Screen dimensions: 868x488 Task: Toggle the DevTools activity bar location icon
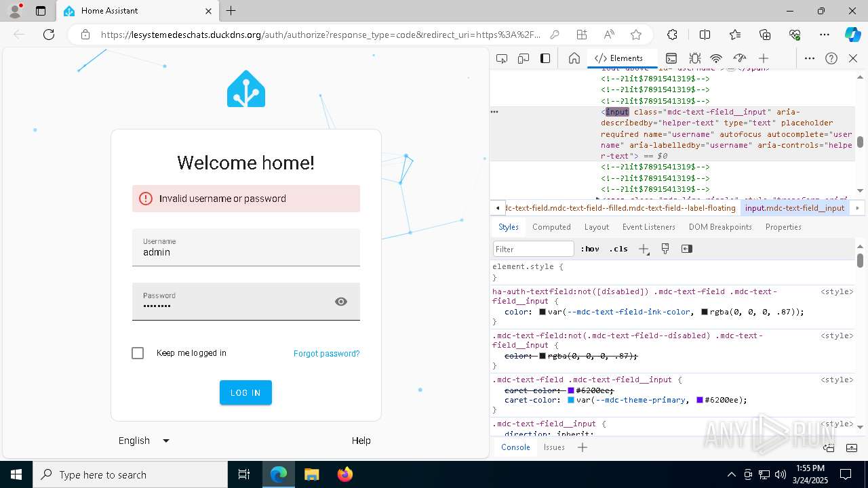click(545, 58)
